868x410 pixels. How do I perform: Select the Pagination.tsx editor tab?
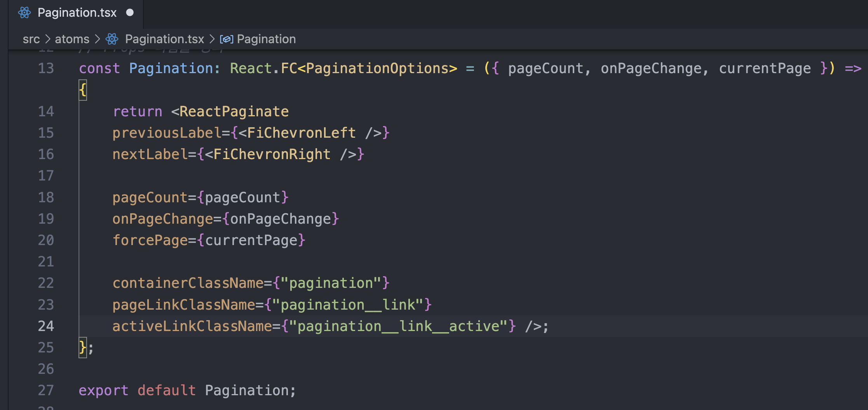(x=76, y=13)
